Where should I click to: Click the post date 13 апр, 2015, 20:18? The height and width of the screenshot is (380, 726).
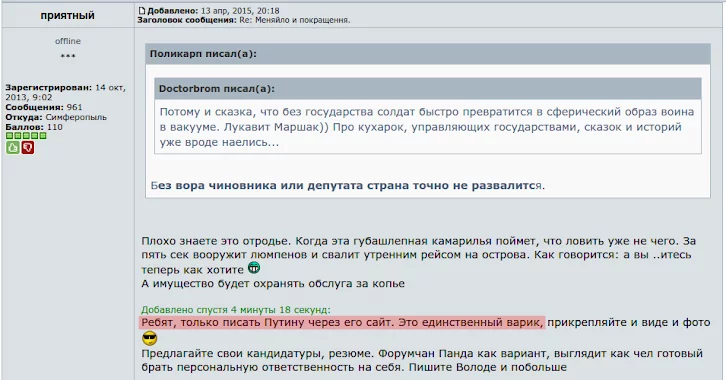(x=240, y=11)
